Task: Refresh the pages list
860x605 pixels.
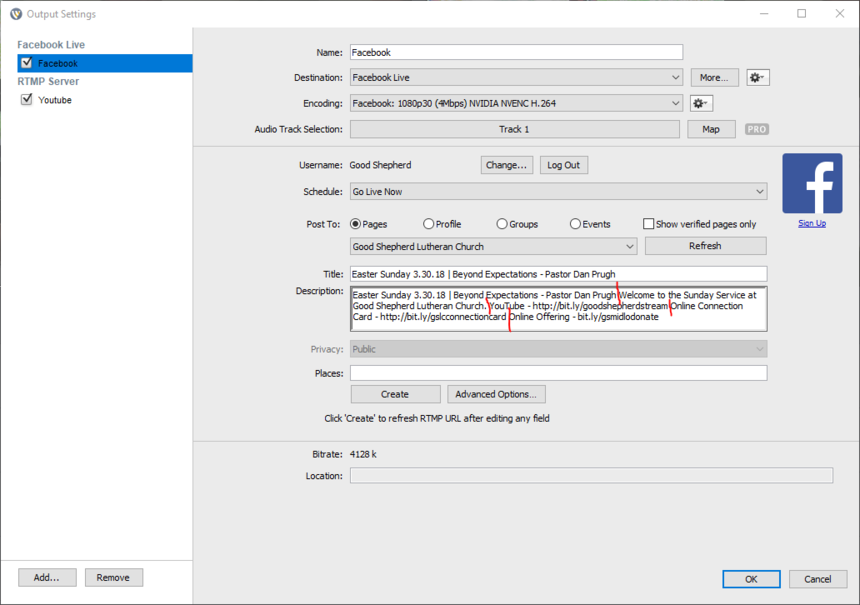Action: tap(705, 246)
